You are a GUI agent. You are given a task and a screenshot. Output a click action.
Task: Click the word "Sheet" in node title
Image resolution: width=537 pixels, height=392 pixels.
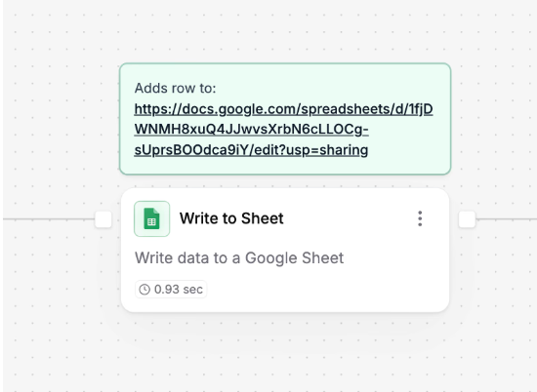click(263, 218)
